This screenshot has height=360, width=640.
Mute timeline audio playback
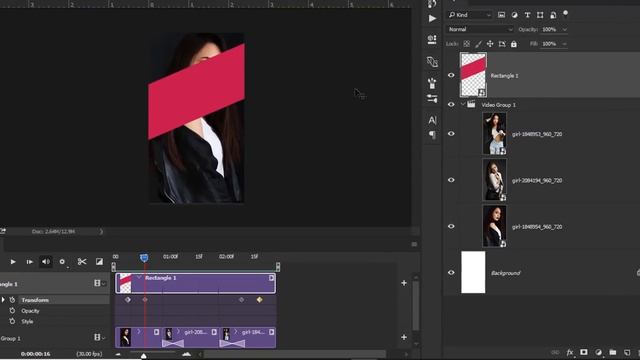(x=46, y=262)
